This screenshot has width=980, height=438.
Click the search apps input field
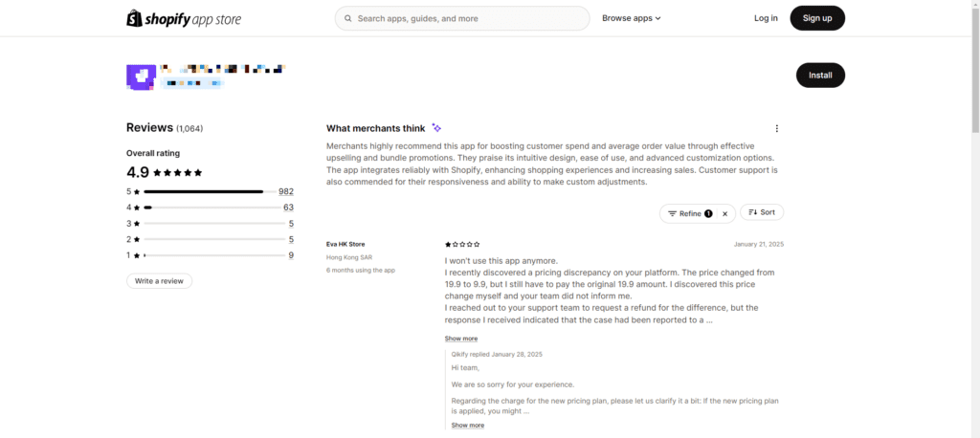(x=469, y=18)
